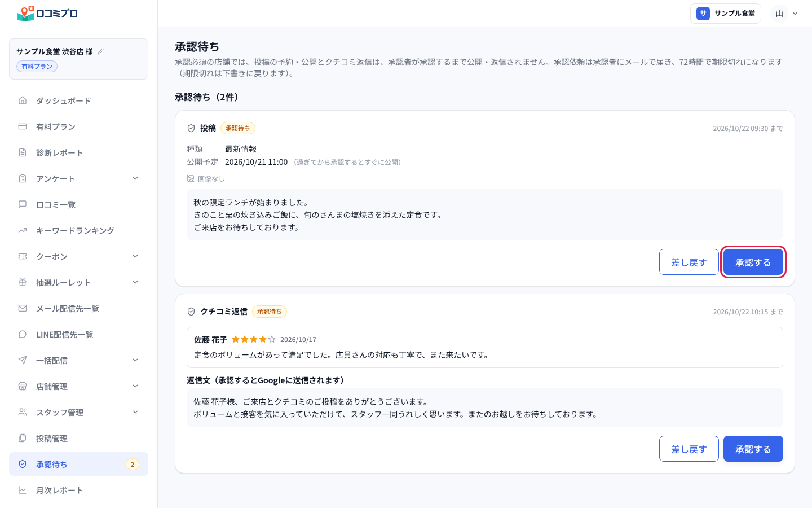Expand the クーポン submenu chevron
Screen dimensions: 812x508
pos(135,256)
